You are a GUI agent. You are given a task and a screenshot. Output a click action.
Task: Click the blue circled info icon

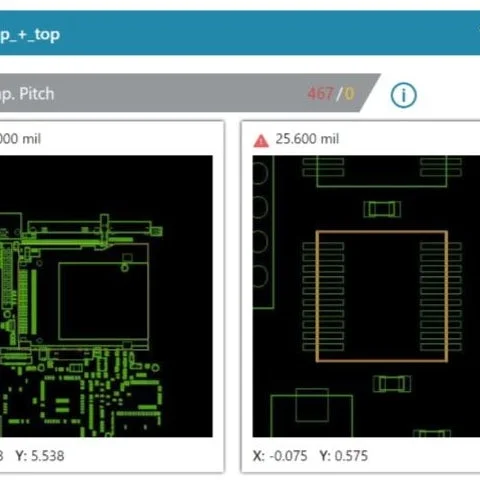click(403, 95)
